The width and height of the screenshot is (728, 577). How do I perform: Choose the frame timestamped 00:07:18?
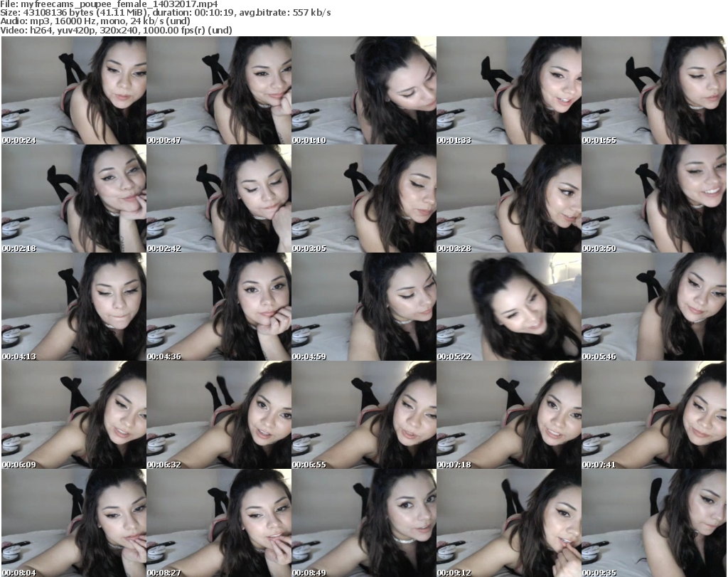coord(509,414)
